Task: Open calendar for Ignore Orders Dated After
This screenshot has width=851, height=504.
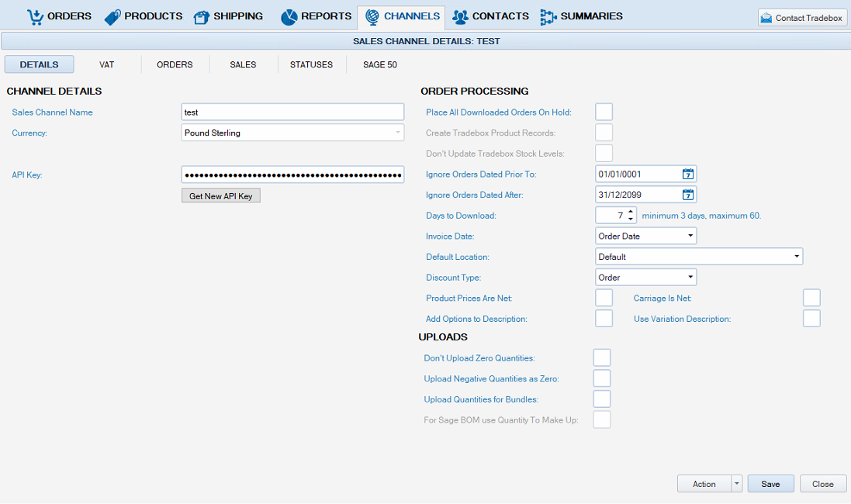Action: click(x=687, y=195)
